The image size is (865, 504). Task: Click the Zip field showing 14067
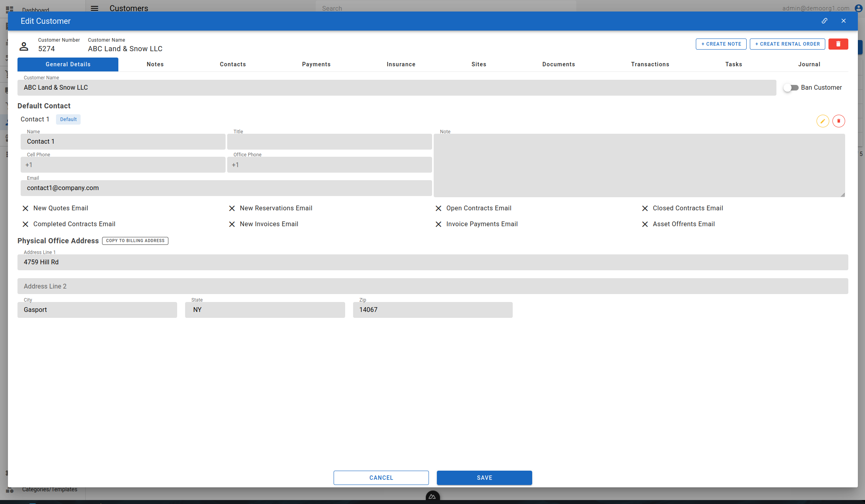click(433, 310)
